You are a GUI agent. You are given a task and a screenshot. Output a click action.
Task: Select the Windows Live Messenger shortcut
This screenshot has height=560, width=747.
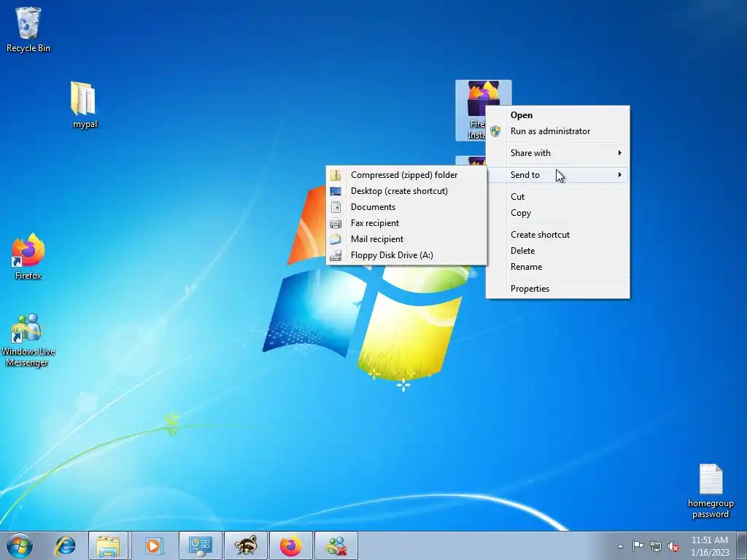click(28, 340)
